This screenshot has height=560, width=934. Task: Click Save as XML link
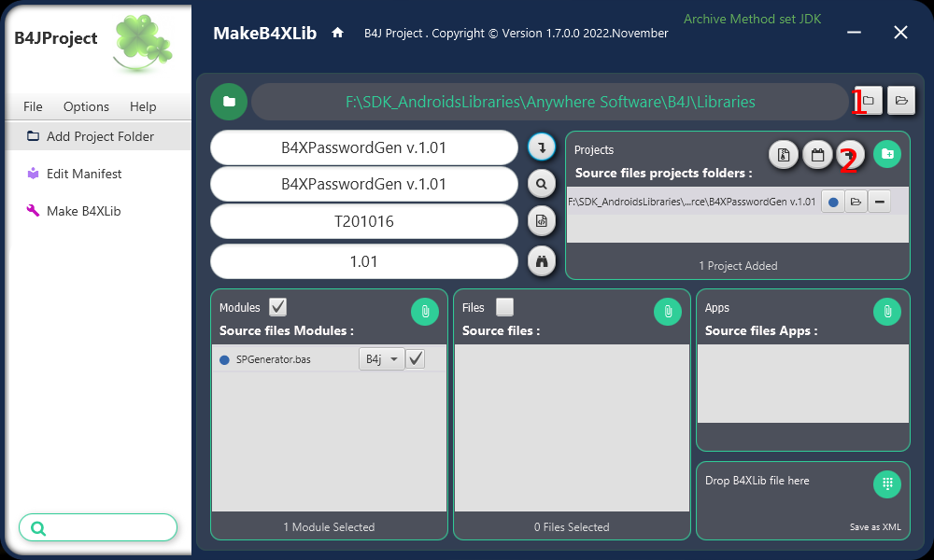click(875, 526)
